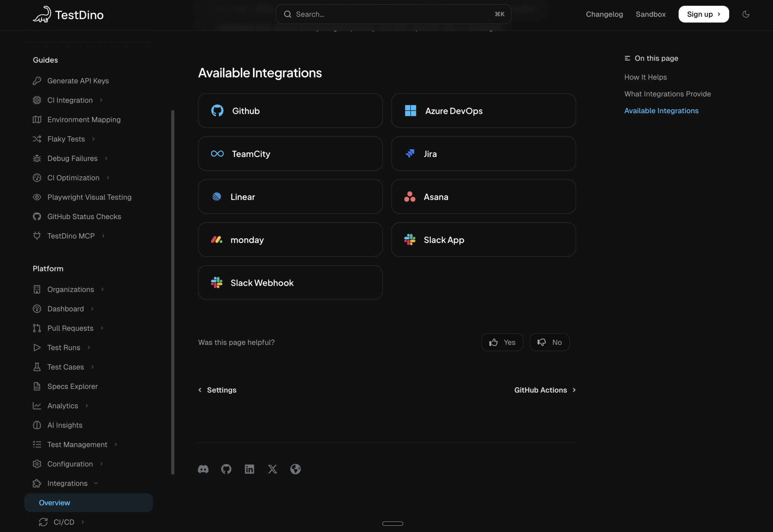Click the Discord icon in the footer
The width and height of the screenshot is (773, 532).
coord(204,469)
